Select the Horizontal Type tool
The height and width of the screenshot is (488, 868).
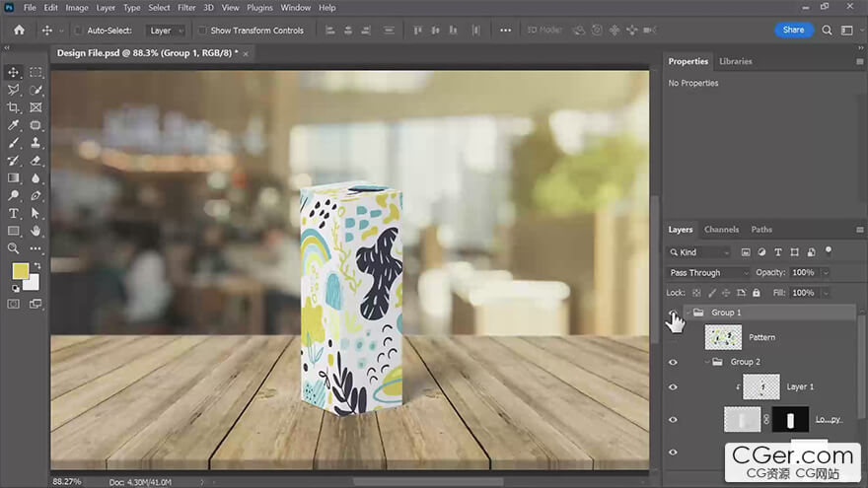pos(13,213)
